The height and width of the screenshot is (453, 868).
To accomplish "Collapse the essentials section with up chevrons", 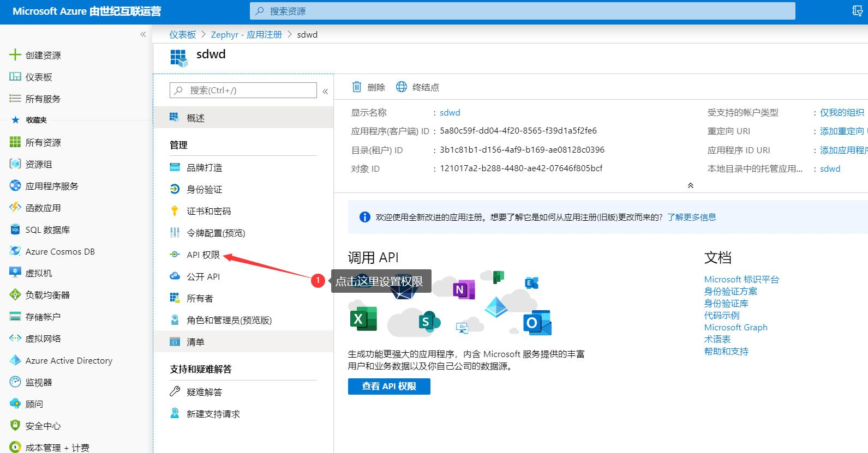I will [690, 185].
